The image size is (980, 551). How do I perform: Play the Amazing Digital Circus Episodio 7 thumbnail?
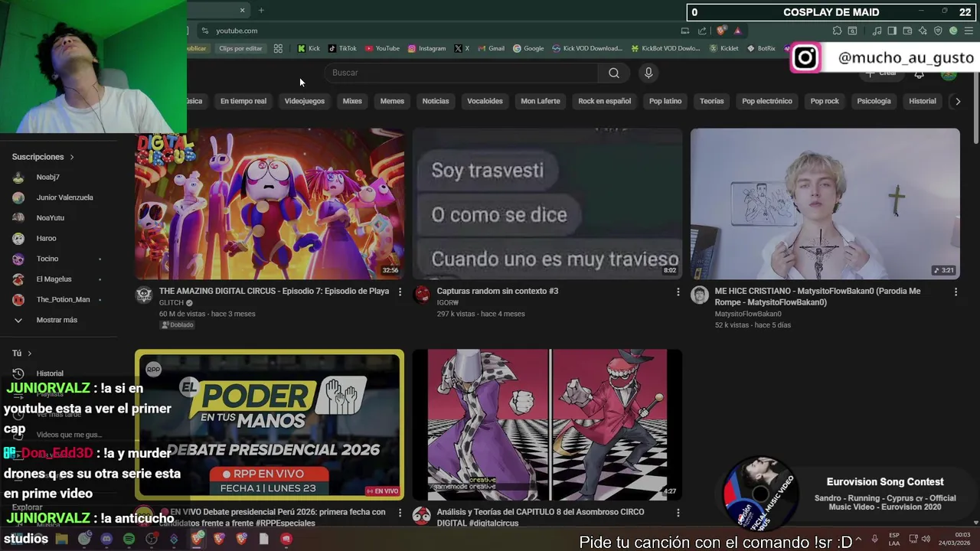[269, 204]
